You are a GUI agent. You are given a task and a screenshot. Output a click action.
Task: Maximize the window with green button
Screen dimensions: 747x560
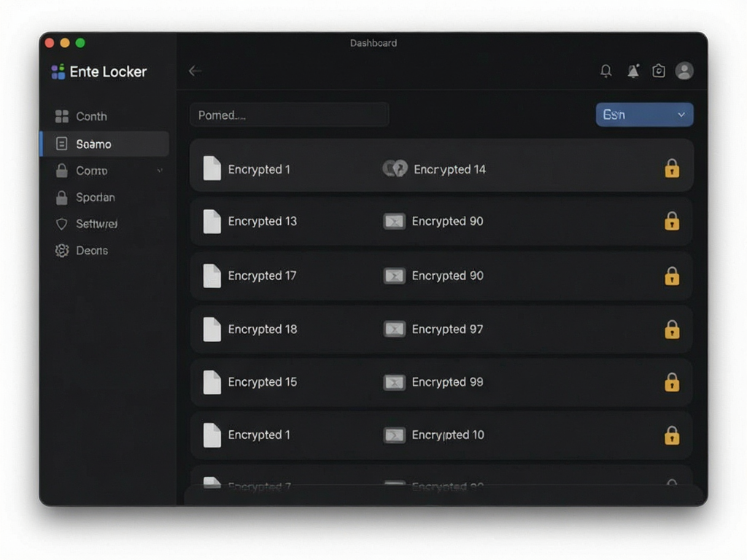point(80,43)
